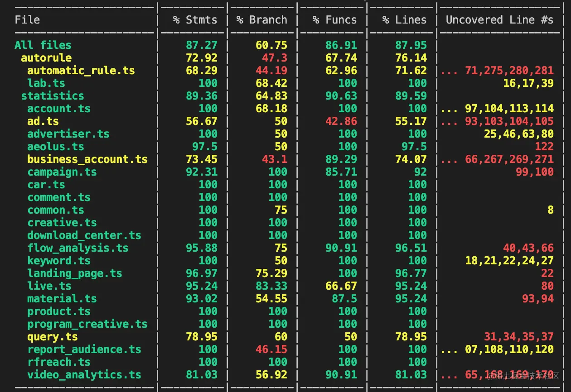
Task: Select the campaign.ts file name
Action: 62,172
